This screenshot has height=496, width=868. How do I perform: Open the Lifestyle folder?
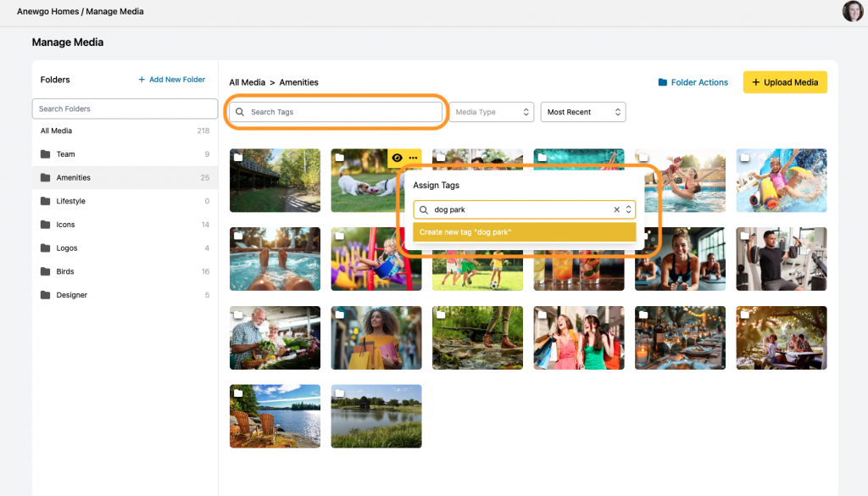[x=125, y=201]
